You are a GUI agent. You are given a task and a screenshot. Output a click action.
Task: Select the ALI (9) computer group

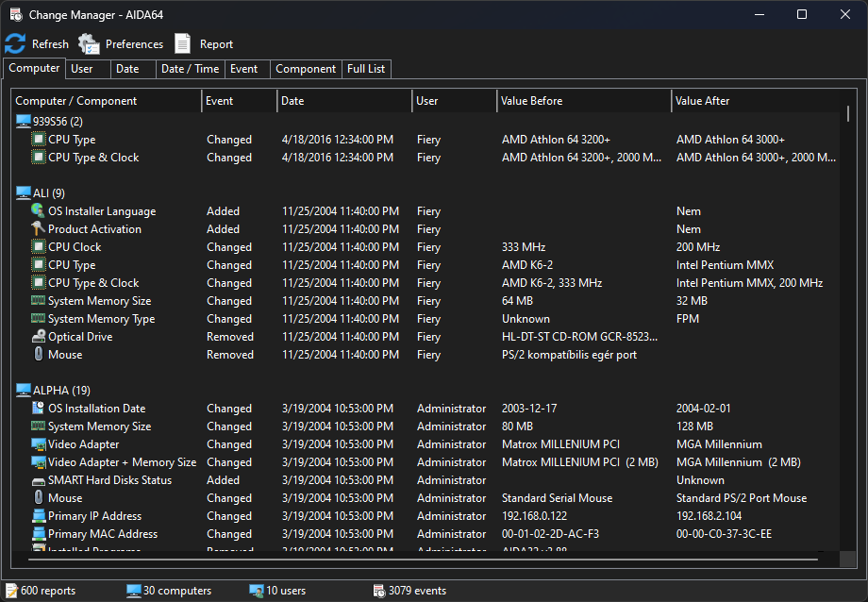point(48,193)
